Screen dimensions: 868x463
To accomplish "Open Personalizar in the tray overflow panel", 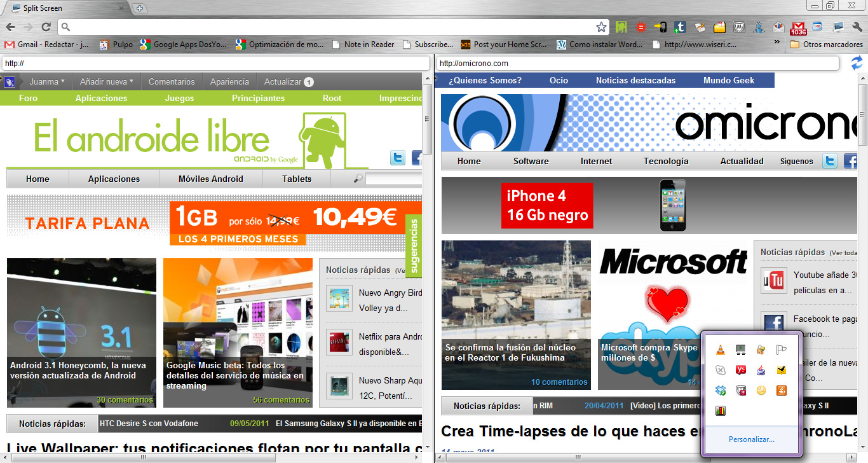I will point(753,440).
